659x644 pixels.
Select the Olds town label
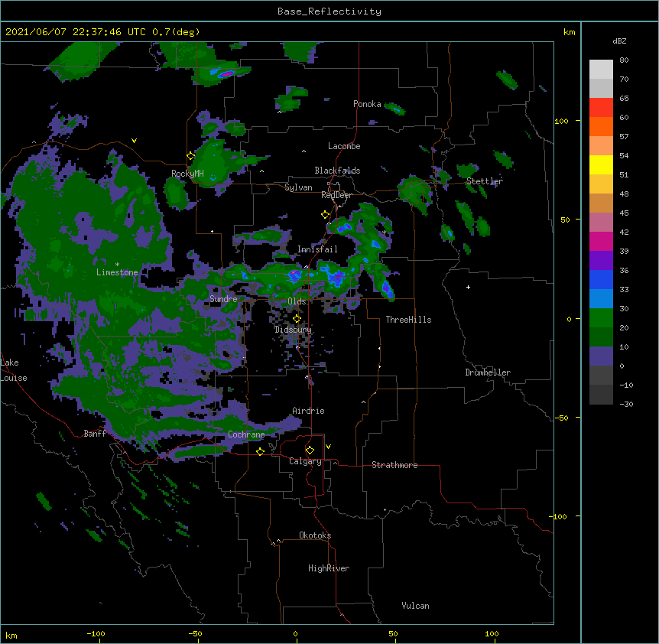297,301
